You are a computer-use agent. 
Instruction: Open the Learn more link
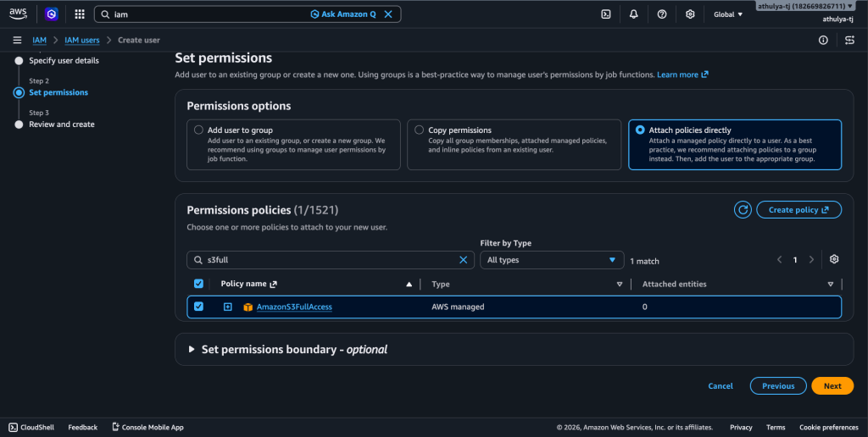pyautogui.click(x=682, y=75)
